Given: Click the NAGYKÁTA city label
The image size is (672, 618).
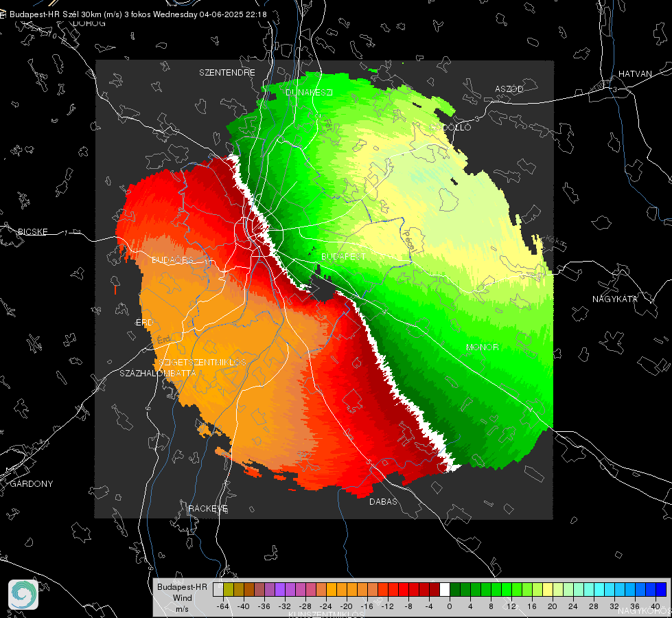Looking at the screenshot, I should (615, 299).
